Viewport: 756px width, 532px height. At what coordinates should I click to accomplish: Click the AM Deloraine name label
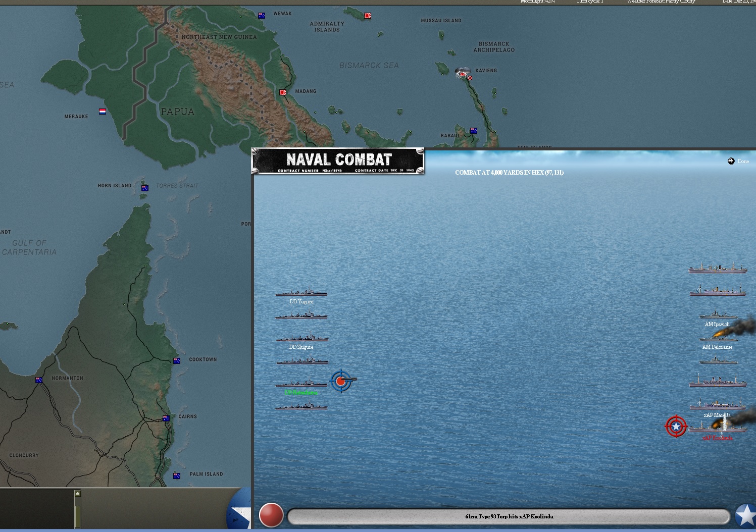(717, 347)
